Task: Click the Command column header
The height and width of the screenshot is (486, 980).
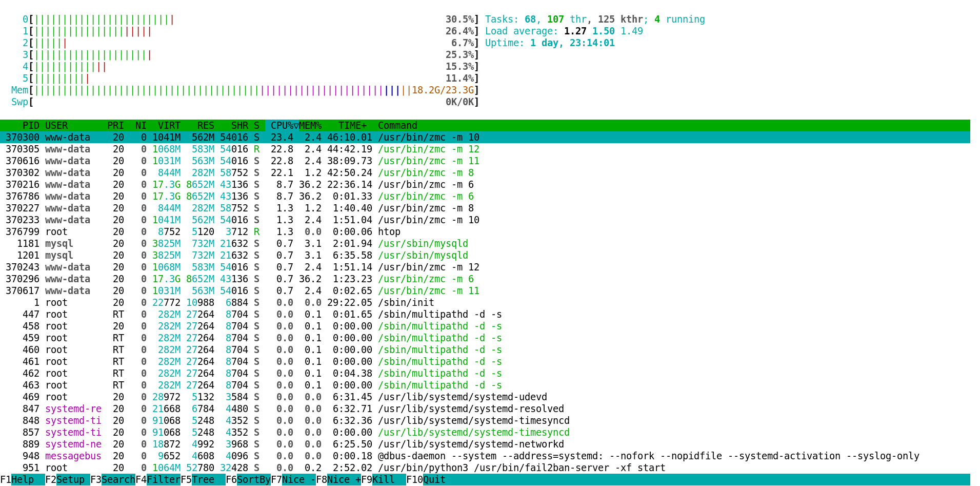Action: pos(397,126)
